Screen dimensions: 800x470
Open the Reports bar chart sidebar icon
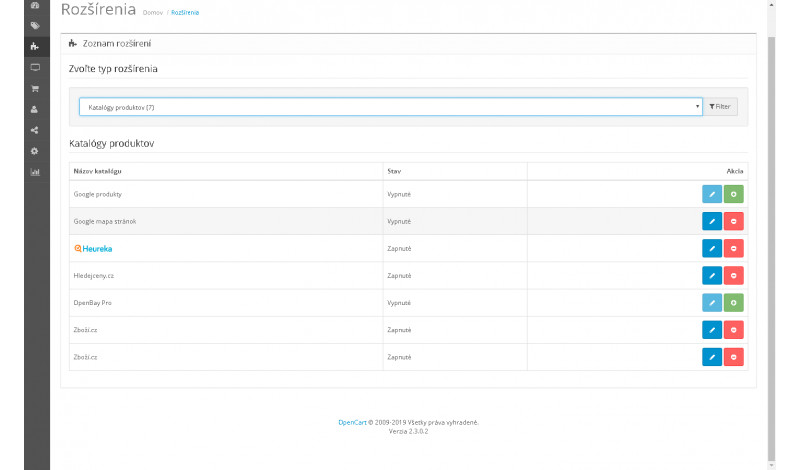(x=35, y=172)
